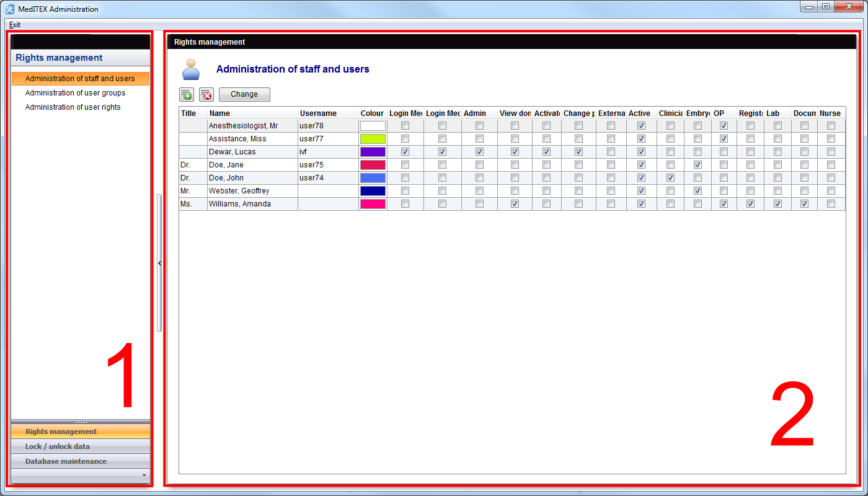Switch to Database maintenance section
Viewport: 868px width, 496px height.
[x=81, y=461]
